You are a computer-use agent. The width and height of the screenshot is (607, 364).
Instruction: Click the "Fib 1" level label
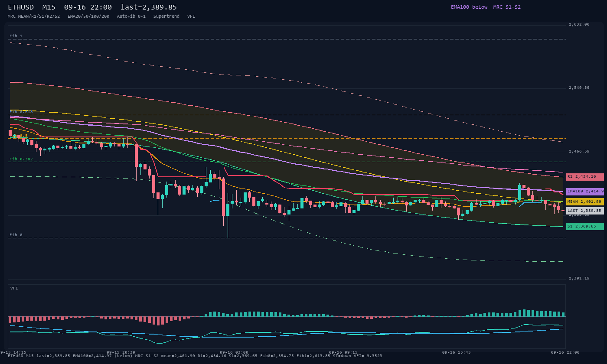[x=16, y=36]
